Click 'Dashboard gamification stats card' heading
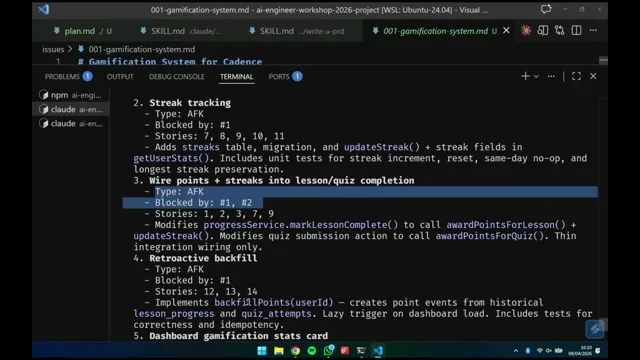The width and height of the screenshot is (640, 360). pos(238,336)
